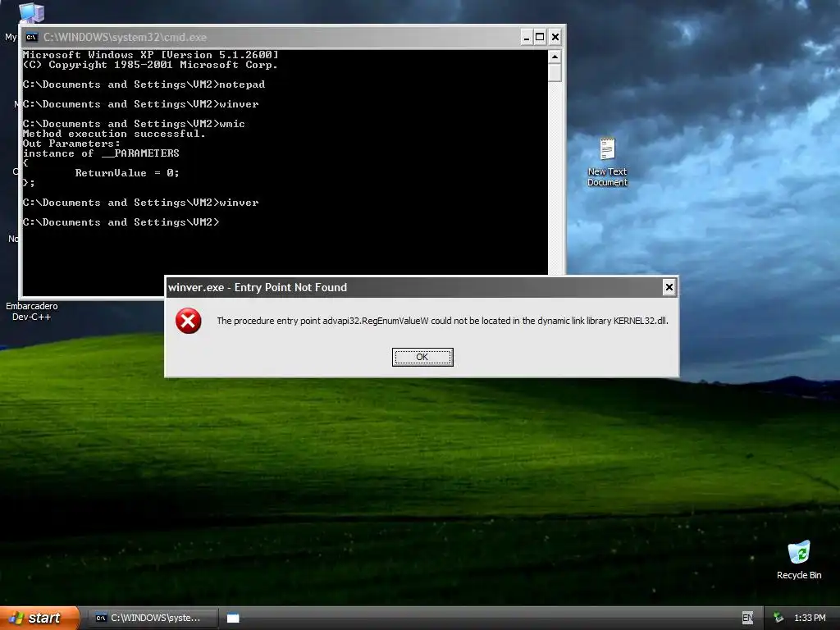Click the 'Out Parameters:' console line
The width and height of the screenshot is (840, 630).
click(x=71, y=144)
